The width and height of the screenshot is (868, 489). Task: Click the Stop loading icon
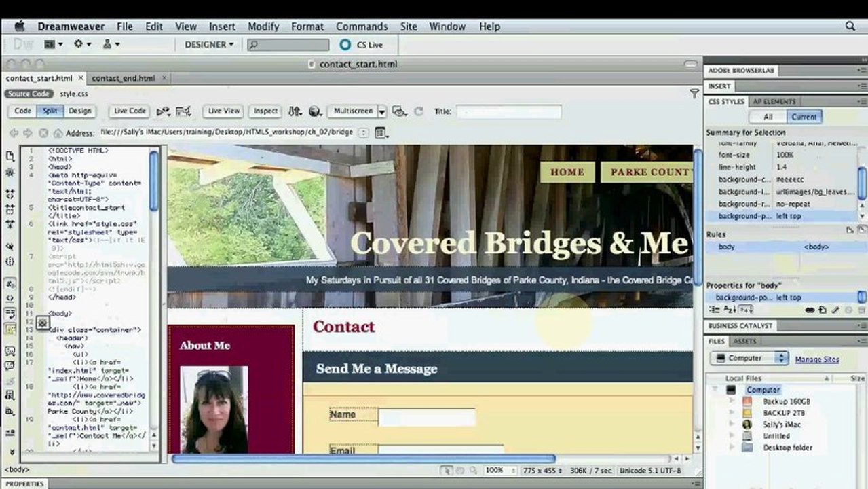pos(43,133)
